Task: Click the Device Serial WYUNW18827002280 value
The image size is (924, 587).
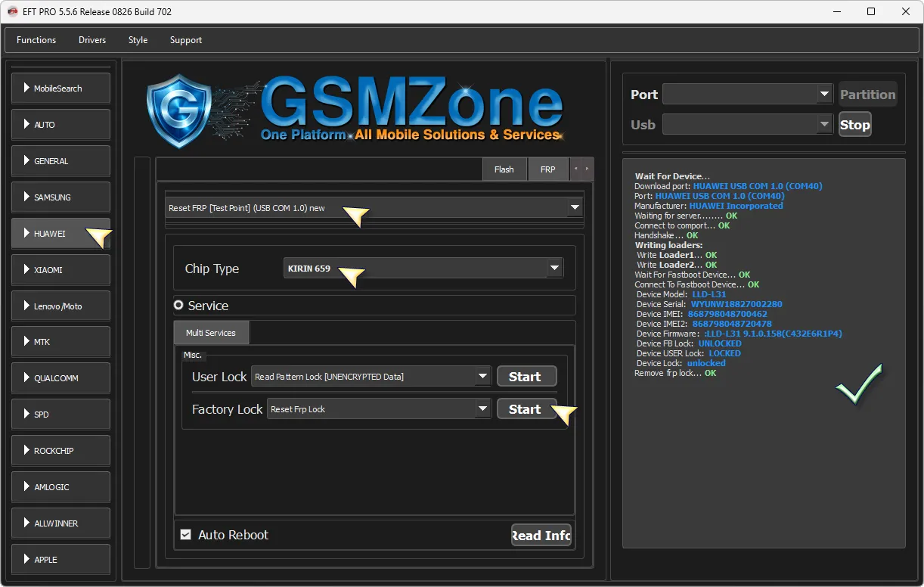Action: (x=736, y=304)
